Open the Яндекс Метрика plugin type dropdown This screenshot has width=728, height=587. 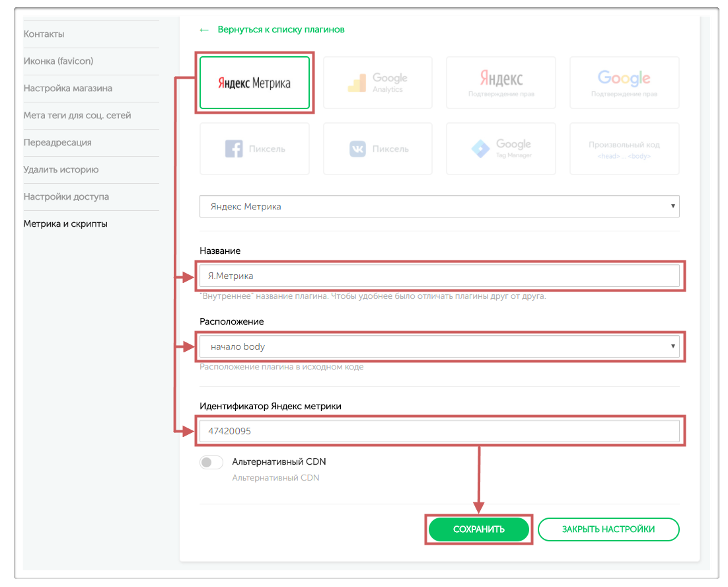[439, 206]
